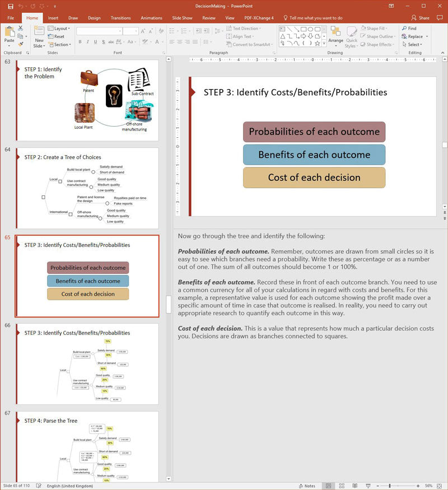
Task: Select the Oval shape in shapes gallery
Action: click(310, 29)
